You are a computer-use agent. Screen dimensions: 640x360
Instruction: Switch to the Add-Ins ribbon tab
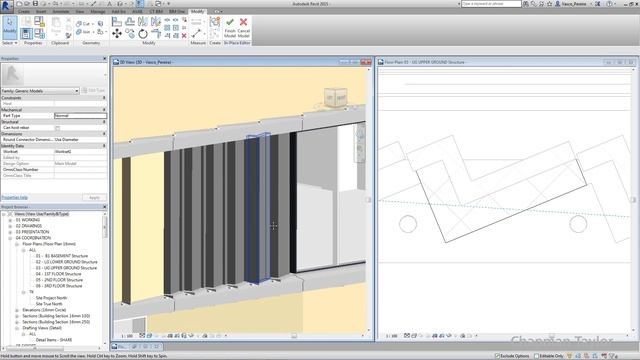tap(118, 11)
